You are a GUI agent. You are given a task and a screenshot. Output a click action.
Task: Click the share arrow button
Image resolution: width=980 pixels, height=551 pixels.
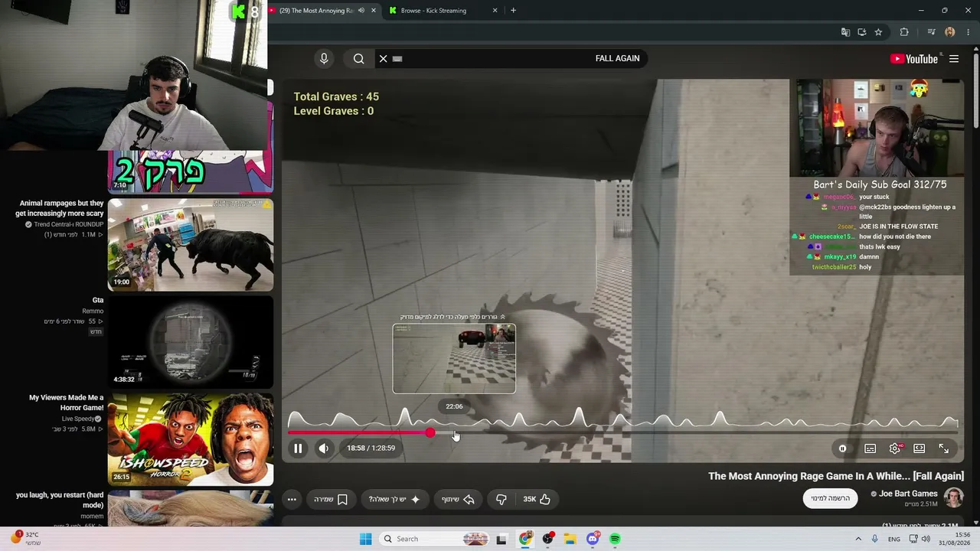459,499
